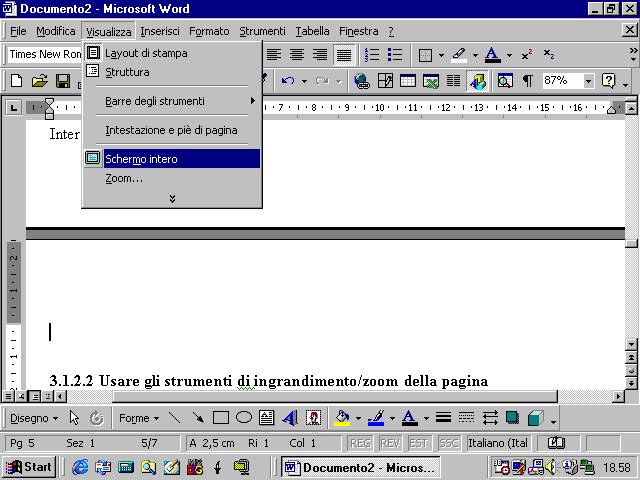The width and height of the screenshot is (640, 480).
Task: Choose Struttura in the Visualizza menu
Action: point(172,72)
